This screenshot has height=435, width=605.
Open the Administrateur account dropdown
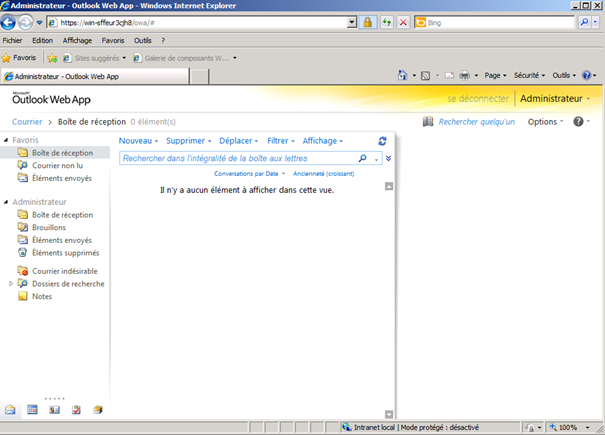(555, 99)
